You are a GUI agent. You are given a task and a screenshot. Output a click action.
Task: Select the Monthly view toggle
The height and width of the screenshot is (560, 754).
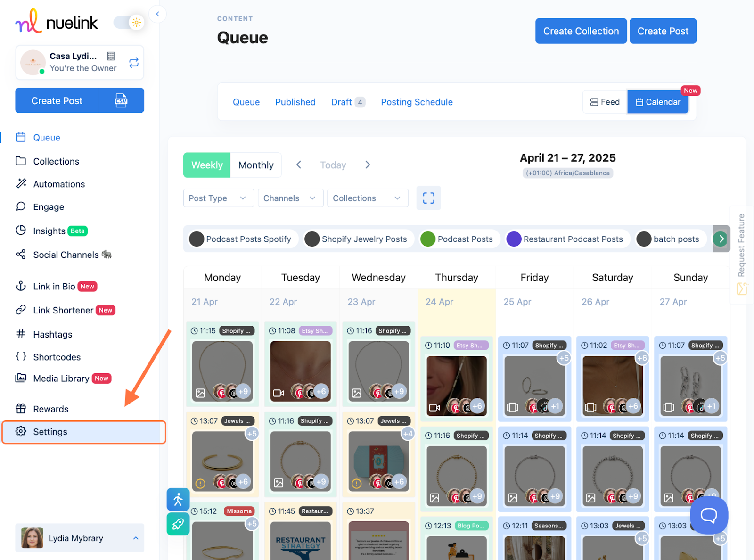[256, 165]
